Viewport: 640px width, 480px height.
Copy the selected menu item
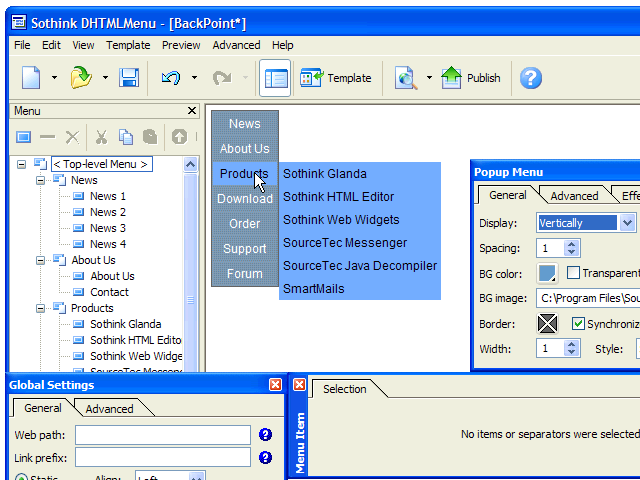pos(126,137)
